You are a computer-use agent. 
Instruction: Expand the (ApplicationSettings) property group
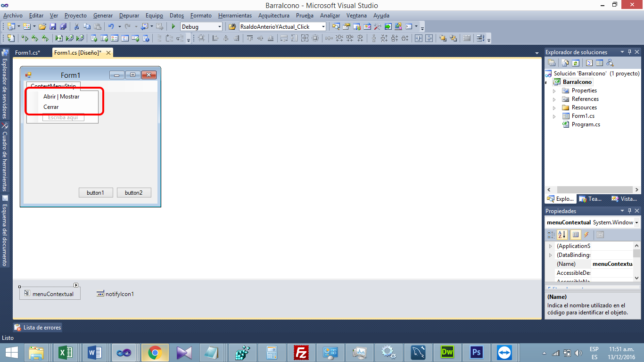click(x=550, y=246)
